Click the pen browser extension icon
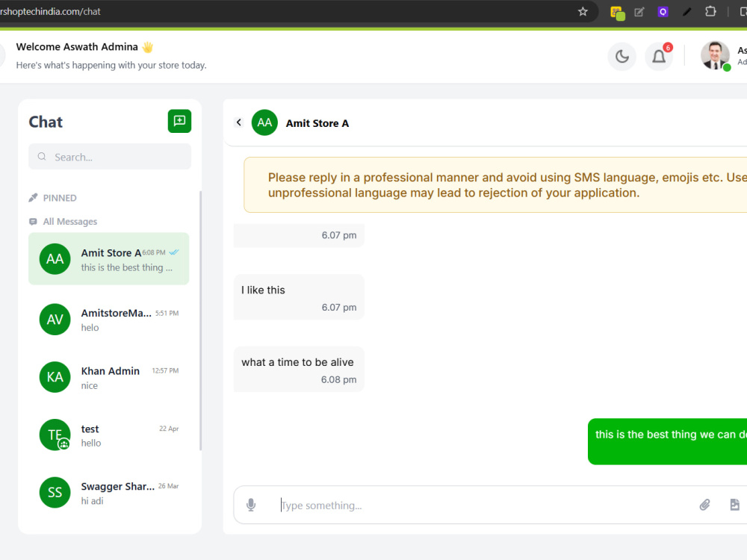 (x=686, y=12)
